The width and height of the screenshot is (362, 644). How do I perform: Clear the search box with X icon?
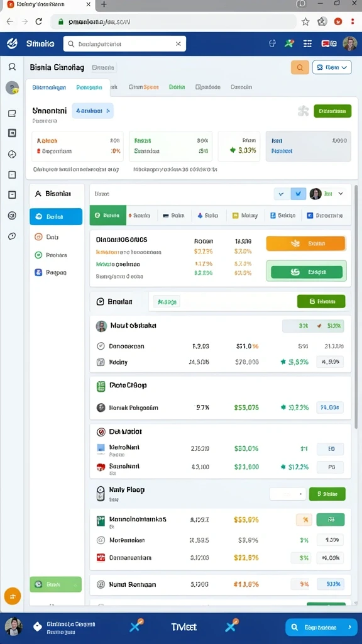[178, 43]
